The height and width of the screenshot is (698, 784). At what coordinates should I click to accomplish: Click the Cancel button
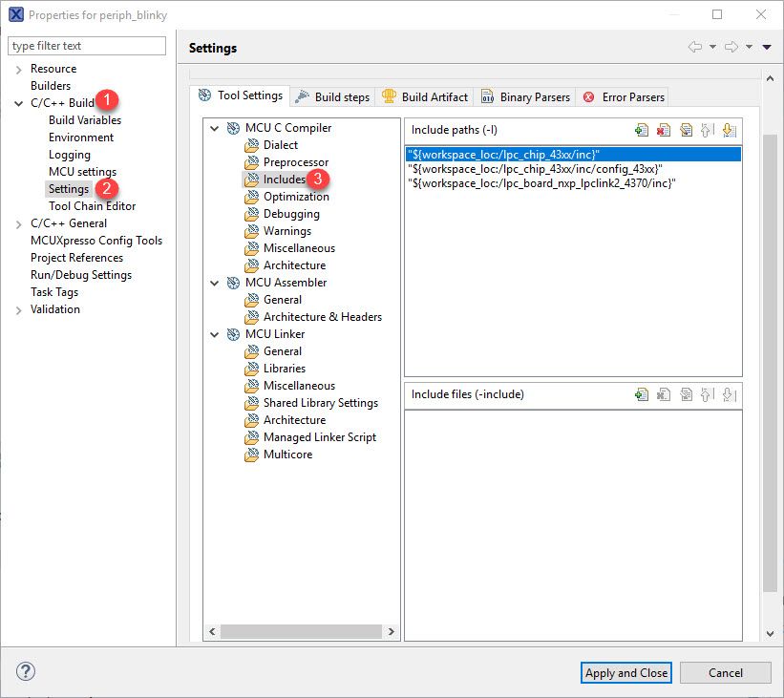pos(726,672)
